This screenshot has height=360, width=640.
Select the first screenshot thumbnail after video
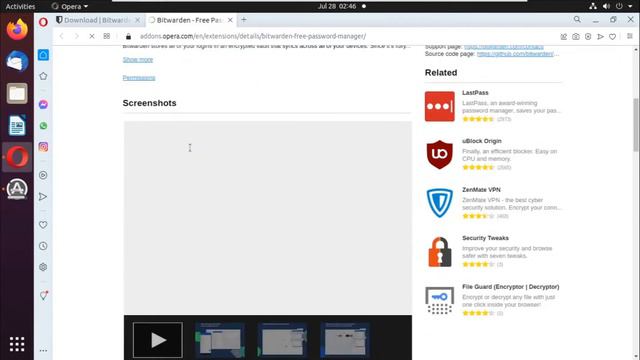click(220, 340)
